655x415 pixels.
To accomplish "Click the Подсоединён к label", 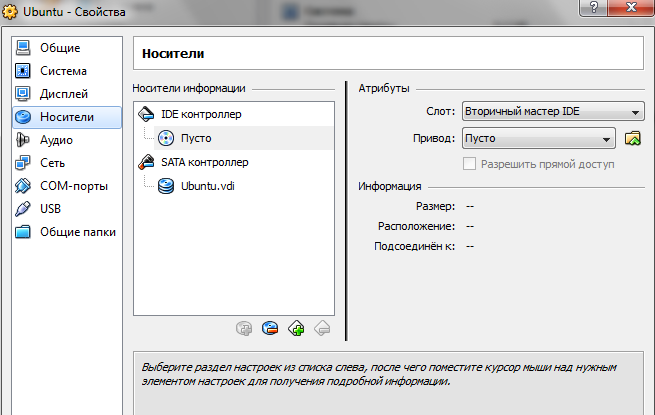I will click(x=414, y=247).
